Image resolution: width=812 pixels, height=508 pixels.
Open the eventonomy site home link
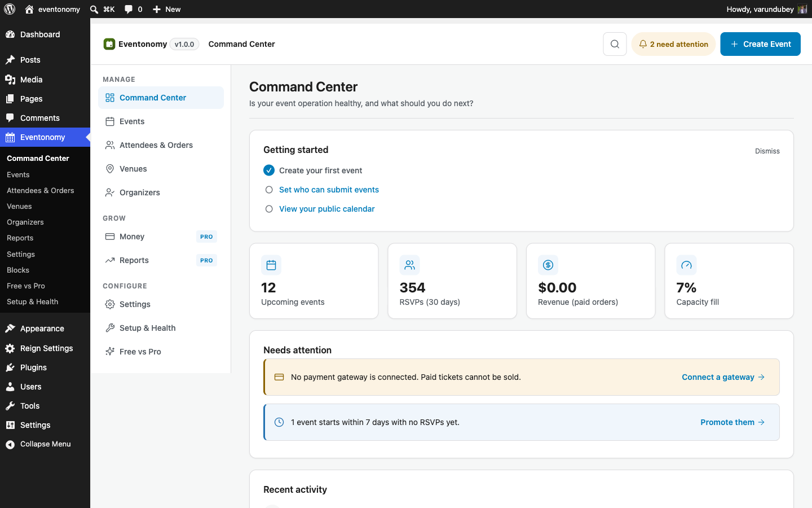(52, 9)
